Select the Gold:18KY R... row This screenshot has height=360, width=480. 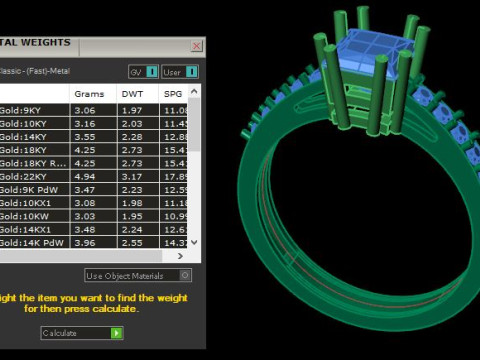[93, 163]
